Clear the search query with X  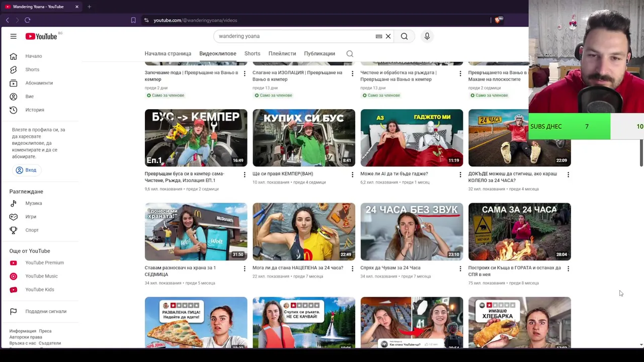(388, 36)
